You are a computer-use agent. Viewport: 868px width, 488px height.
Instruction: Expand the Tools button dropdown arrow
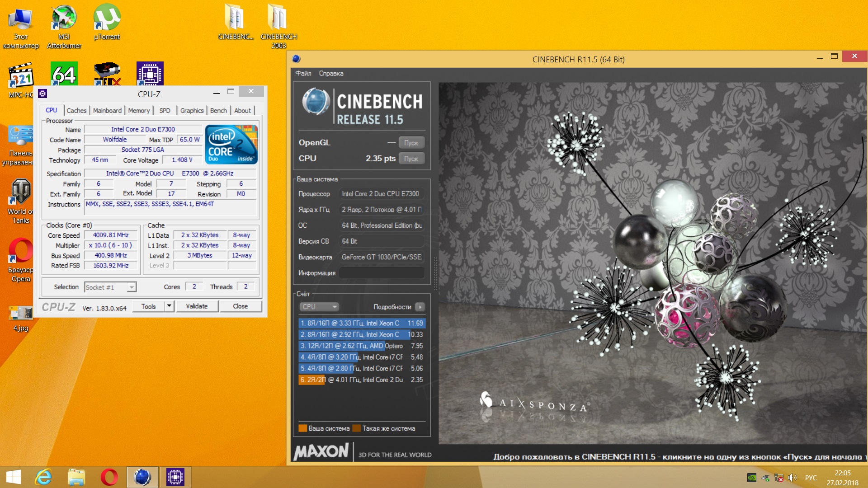169,306
